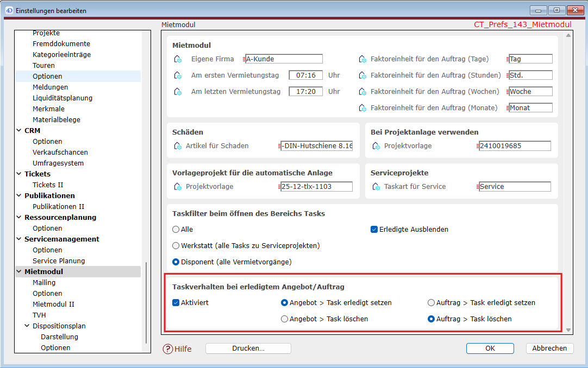Screen dimensions: 588x368
Task: Open Meldungen in the settings tree
Action: point(50,87)
